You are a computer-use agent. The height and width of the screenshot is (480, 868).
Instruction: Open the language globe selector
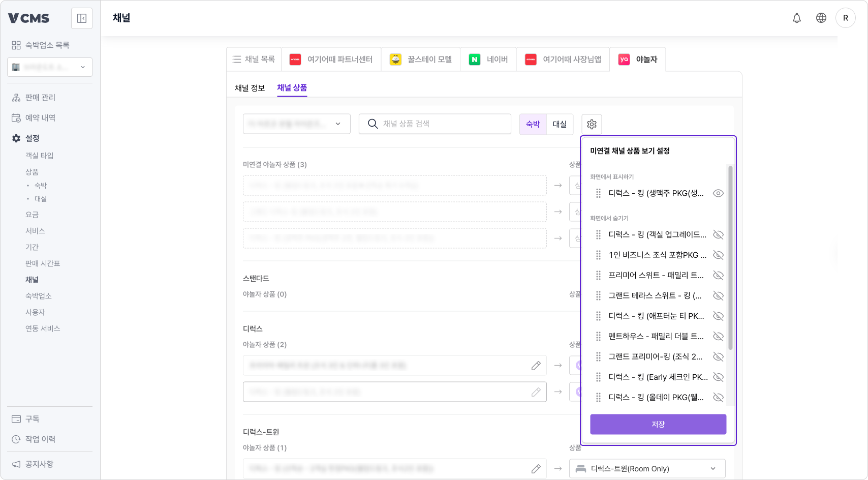[821, 18]
